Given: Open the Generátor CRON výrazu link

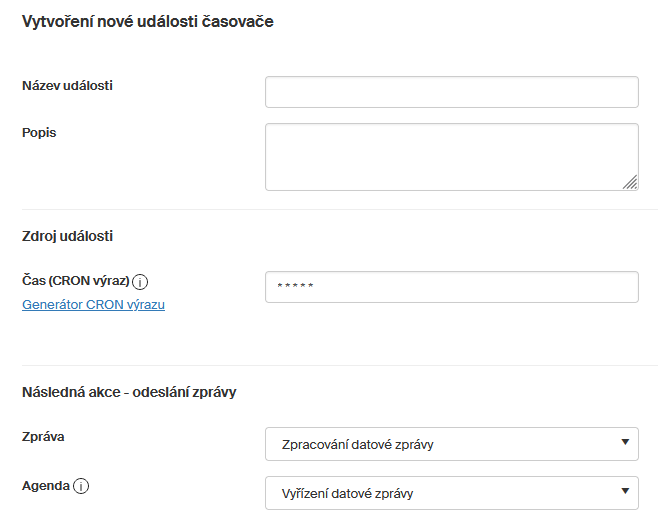Looking at the screenshot, I should [93, 304].
